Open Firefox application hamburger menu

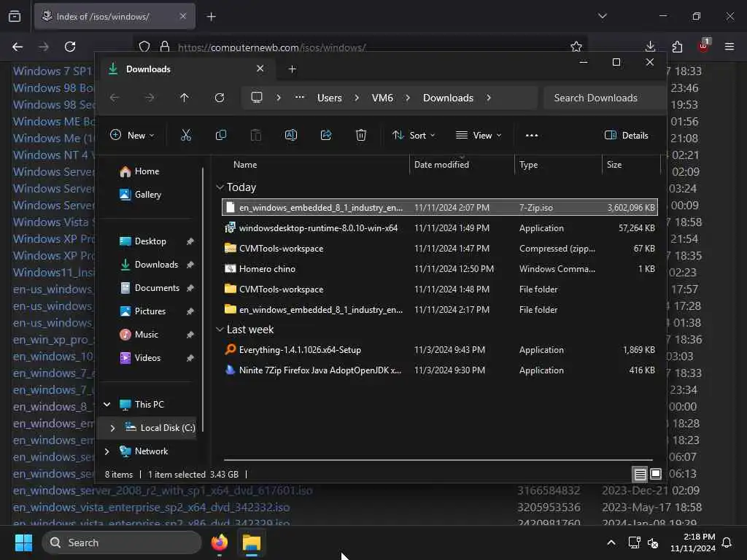[729, 47]
